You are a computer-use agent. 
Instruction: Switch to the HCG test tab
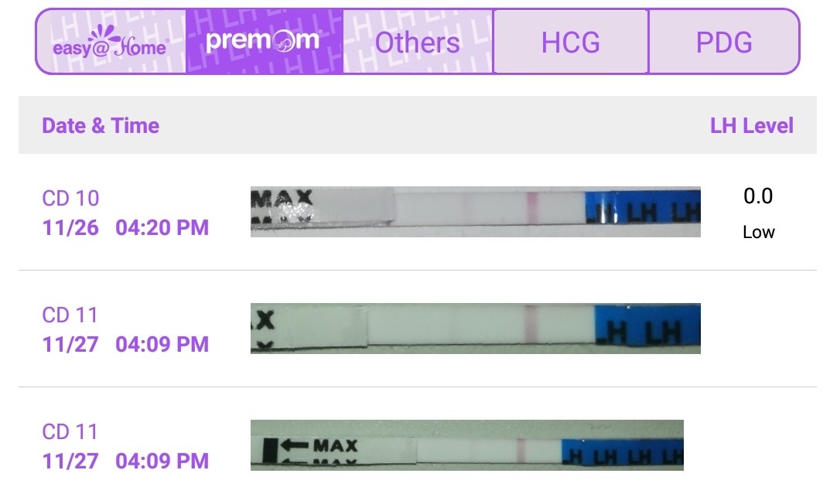(x=570, y=43)
